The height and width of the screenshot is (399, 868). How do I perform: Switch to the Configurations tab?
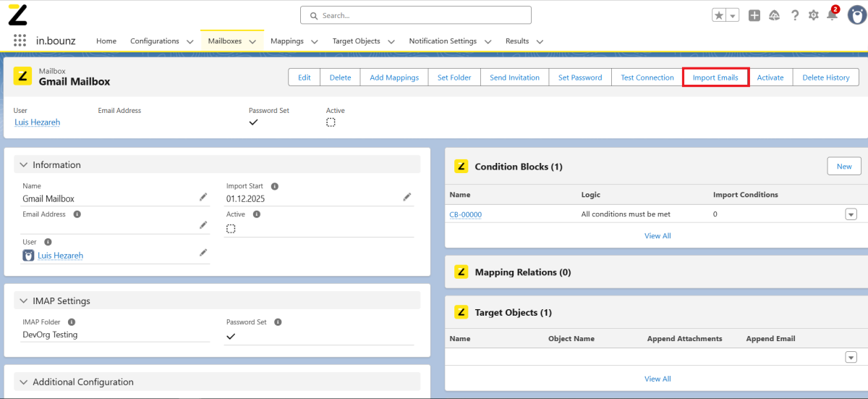click(154, 41)
